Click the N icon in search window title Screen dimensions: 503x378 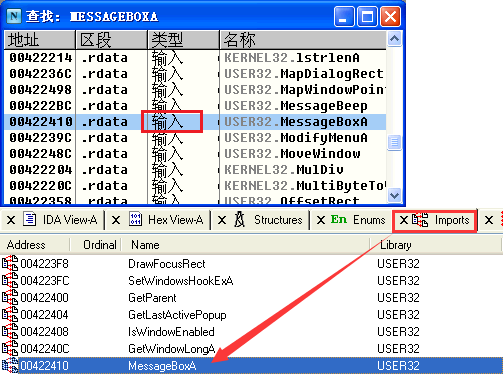click(x=14, y=16)
